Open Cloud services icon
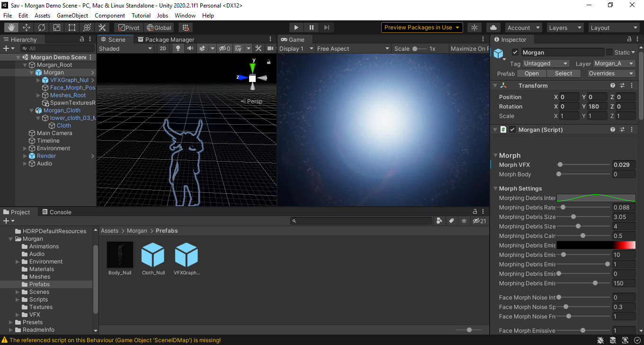644x345 pixels. pyautogui.click(x=493, y=27)
